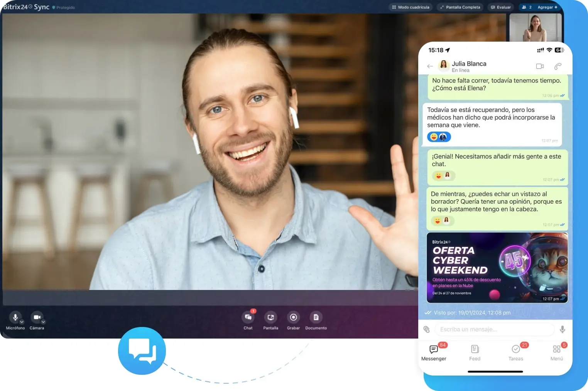Enter Pantalla Completa mode
Screen dimensions: 588x391
[x=460, y=7]
